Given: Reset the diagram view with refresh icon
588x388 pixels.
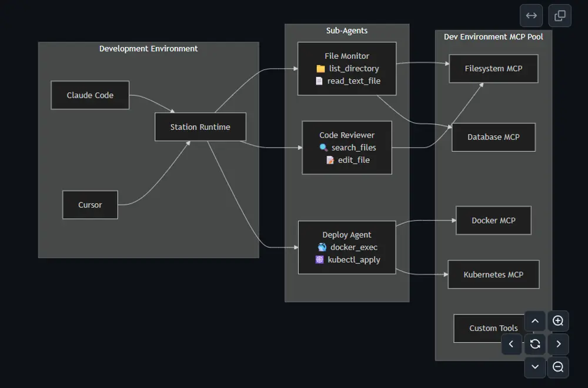Looking at the screenshot, I should point(535,344).
